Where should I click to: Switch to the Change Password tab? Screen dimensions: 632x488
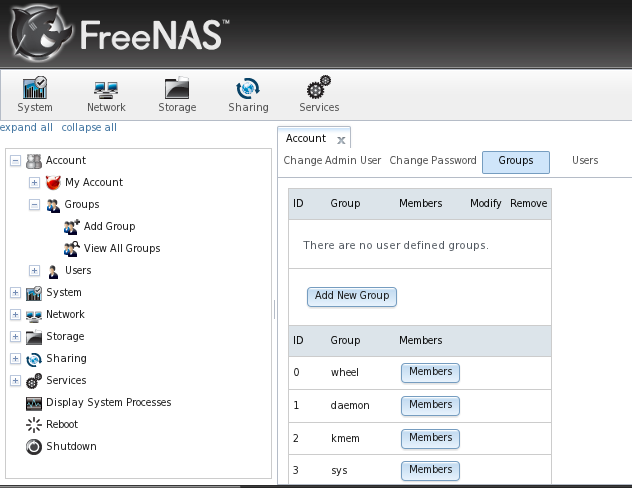(433, 160)
